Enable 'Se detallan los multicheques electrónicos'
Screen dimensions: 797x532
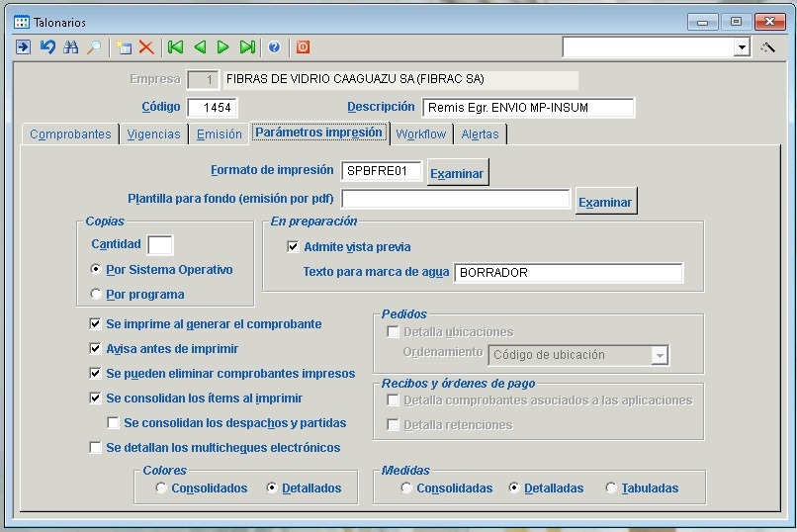click(x=95, y=448)
